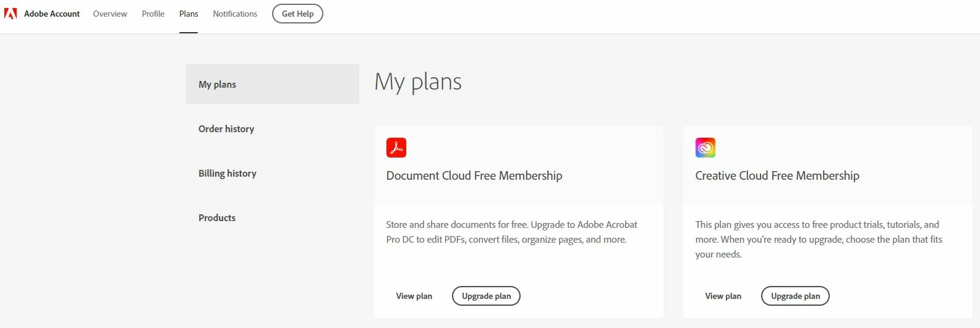Open the Overview tab
Viewport: 980px width, 328px height.
click(x=110, y=14)
